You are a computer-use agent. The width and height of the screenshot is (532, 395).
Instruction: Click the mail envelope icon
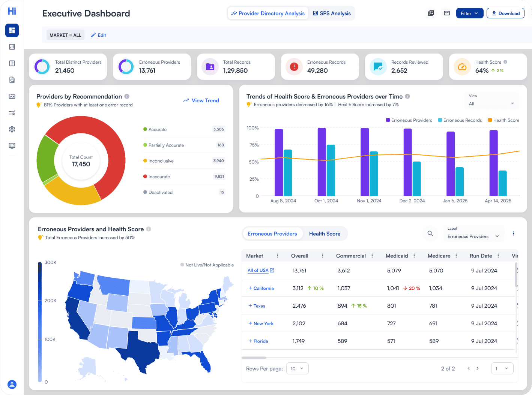[x=447, y=13]
